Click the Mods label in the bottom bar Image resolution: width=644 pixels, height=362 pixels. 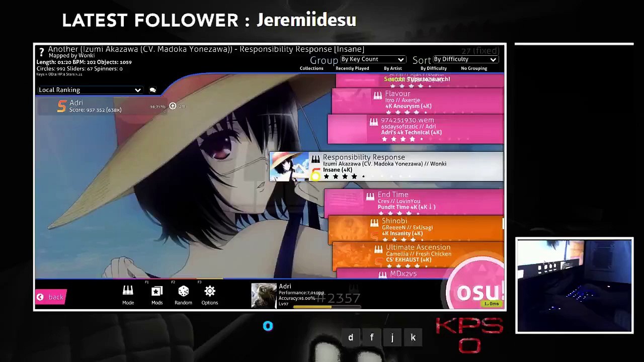[157, 303]
